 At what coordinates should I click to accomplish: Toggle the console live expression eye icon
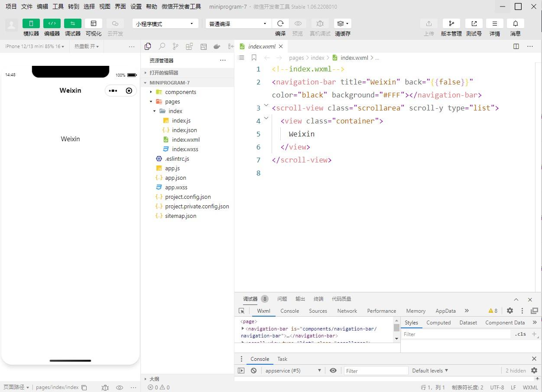pyautogui.click(x=333, y=370)
